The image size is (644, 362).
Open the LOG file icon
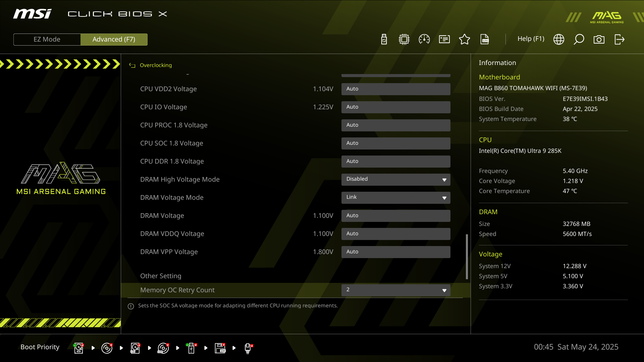(485, 39)
